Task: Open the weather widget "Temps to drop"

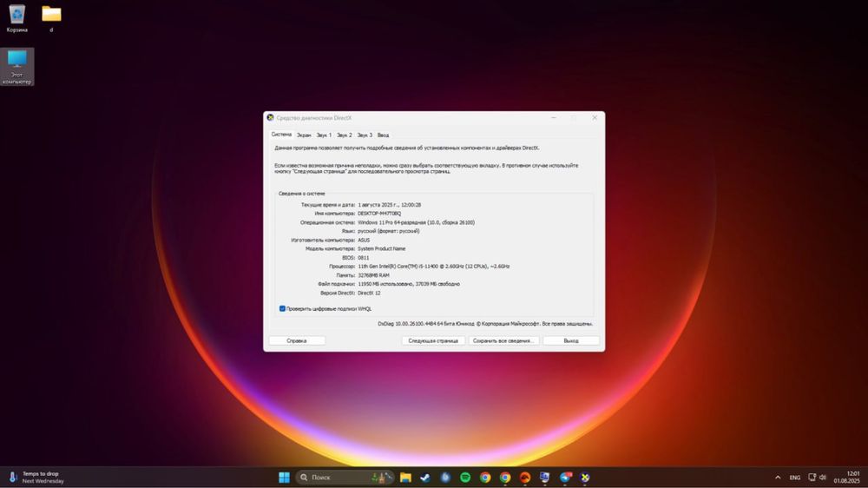Action: [36, 478]
